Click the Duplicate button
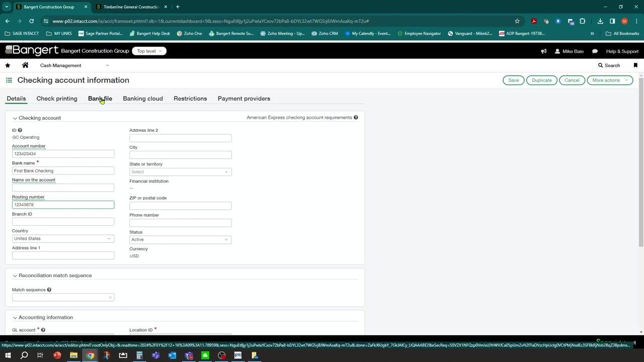This screenshot has height=362, width=644. coord(542,80)
